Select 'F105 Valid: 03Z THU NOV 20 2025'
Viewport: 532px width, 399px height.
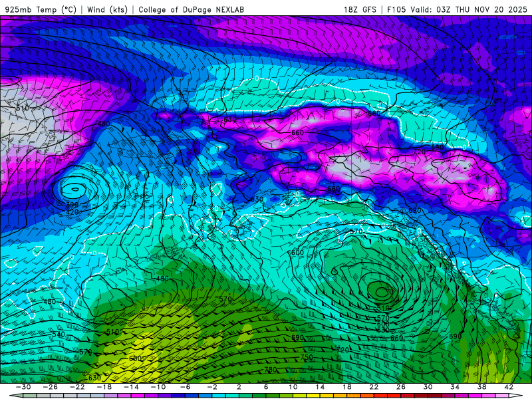pos(458,9)
